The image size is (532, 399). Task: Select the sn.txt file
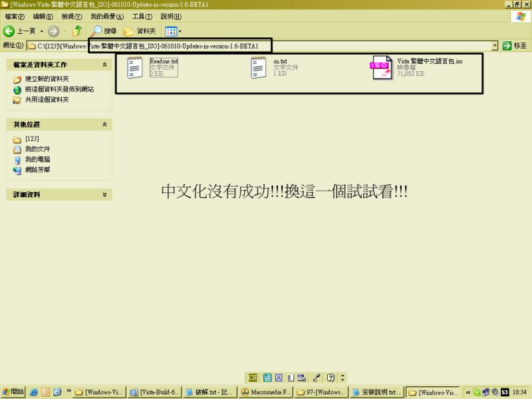click(x=275, y=67)
